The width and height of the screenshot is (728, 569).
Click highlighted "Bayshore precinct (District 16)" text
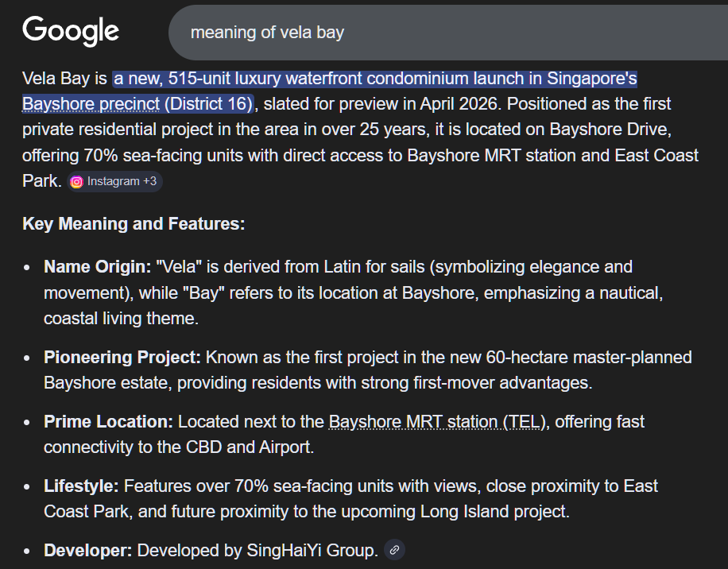point(137,104)
